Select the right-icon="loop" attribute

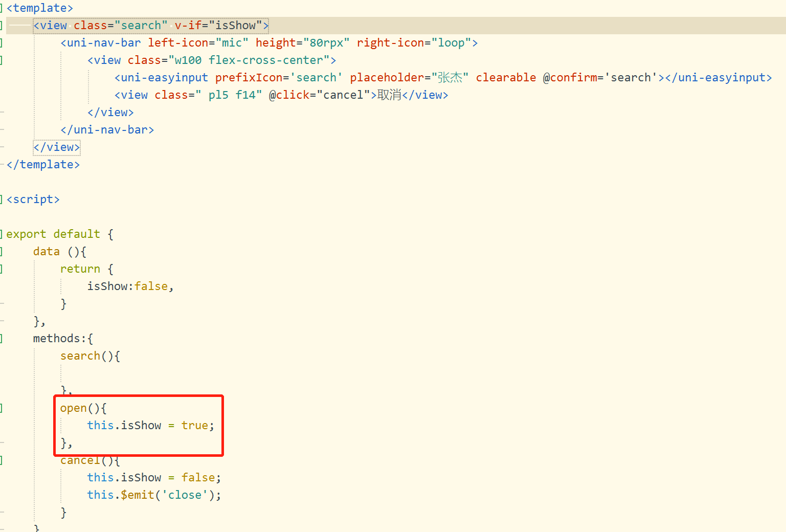pos(414,43)
